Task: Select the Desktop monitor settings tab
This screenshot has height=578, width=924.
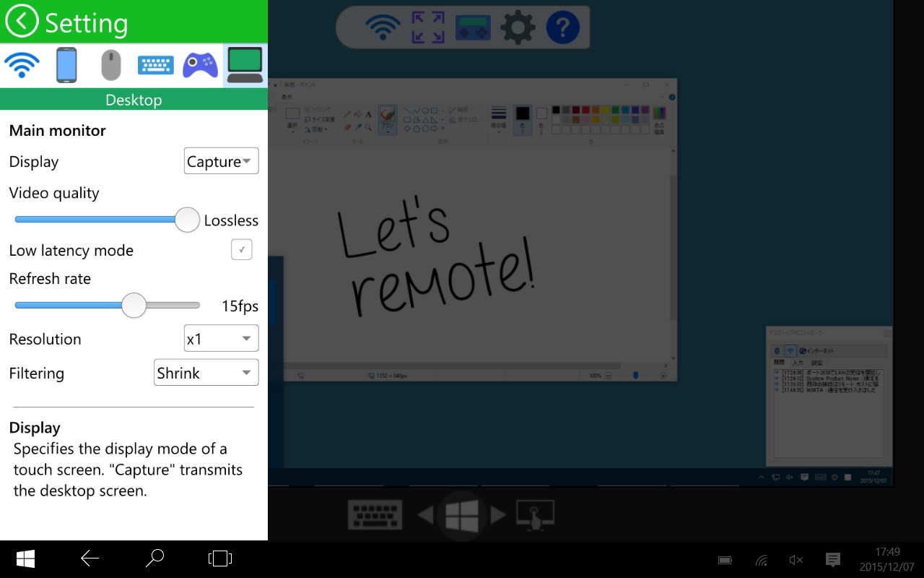Action: pos(245,65)
